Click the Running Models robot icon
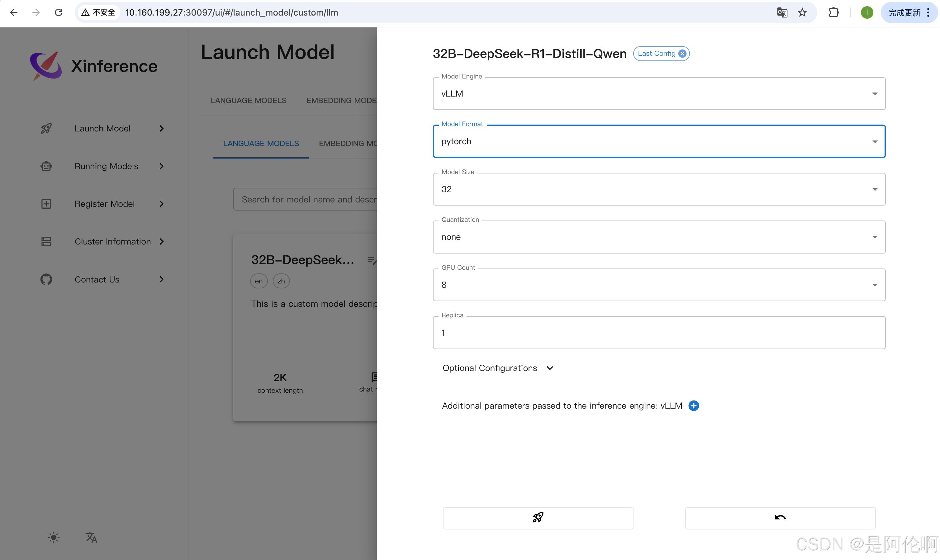940x560 pixels. (x=46, y=166)
